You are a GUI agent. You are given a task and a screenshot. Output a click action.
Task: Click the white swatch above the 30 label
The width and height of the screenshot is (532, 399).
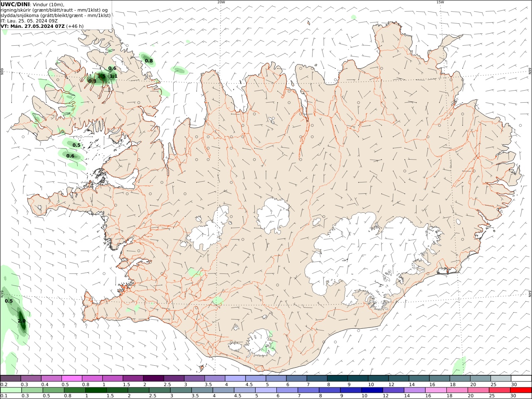pyautogui.click(x=521, y=378)
